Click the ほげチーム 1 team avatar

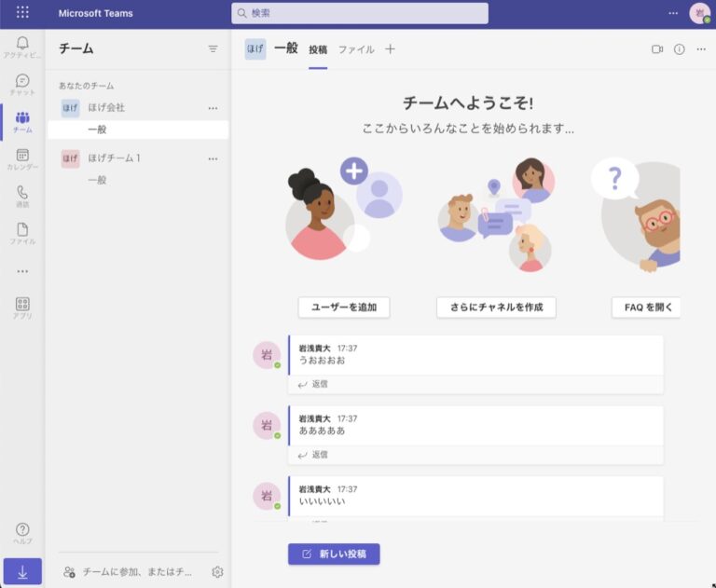click(70, 158)
